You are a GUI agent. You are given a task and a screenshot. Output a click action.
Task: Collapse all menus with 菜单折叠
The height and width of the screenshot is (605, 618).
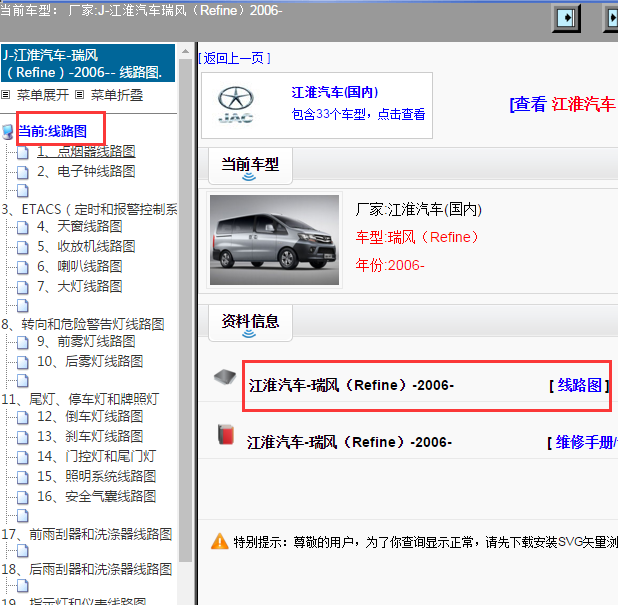[x=117, y=95]
